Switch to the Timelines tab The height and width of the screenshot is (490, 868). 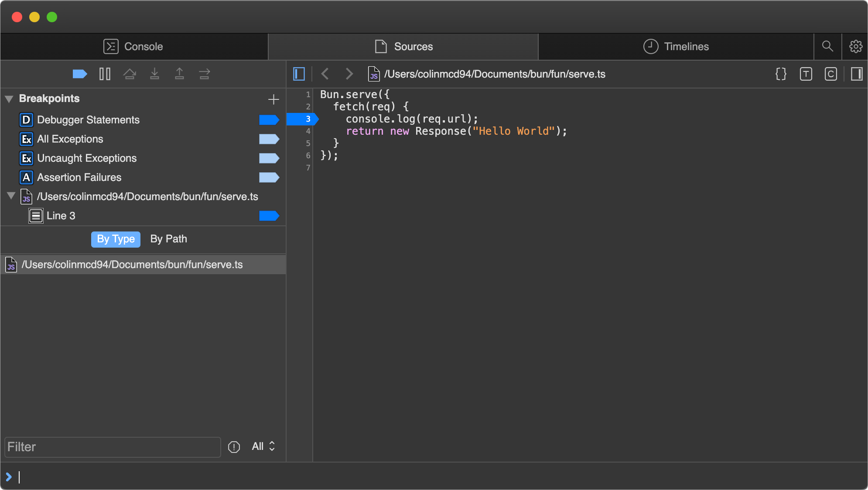click(676, 47)
